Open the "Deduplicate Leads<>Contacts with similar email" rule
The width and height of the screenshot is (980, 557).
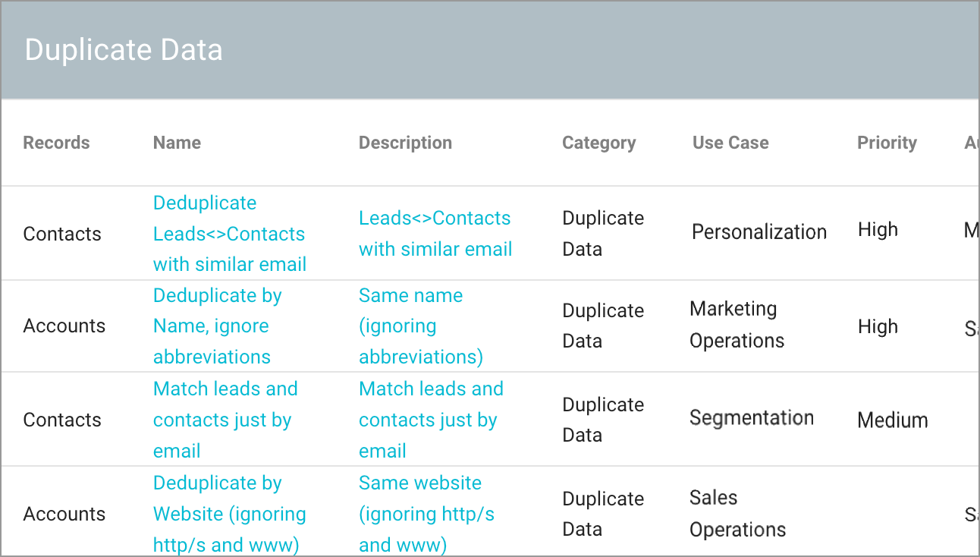click(228, 233)
